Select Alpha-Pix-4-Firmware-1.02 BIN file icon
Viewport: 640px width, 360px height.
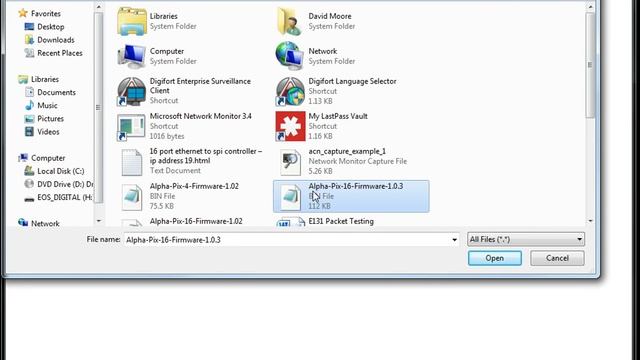132,197
